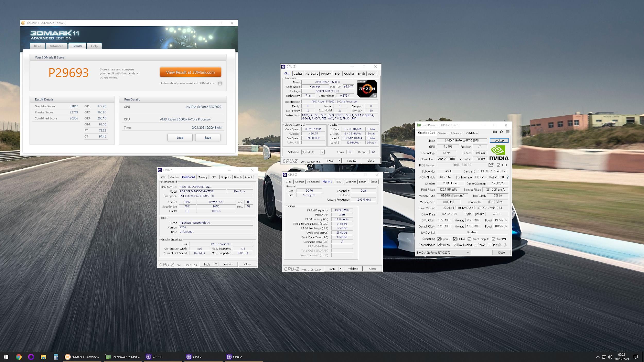Click DRAM Frequency value 1999.5 MHz
The image size is (644, 362).
pyautogui.click(x=342, y=210)
